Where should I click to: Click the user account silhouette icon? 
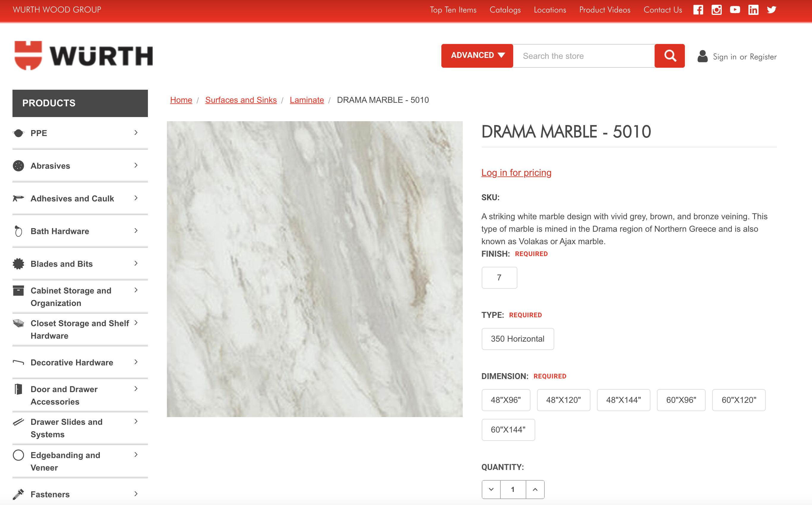tap(702, 56)
